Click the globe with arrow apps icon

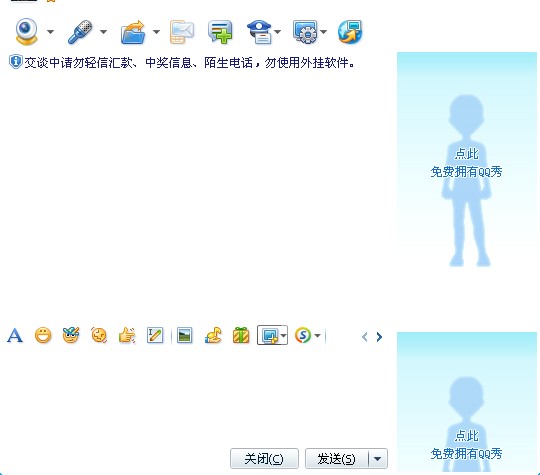pos(350,32)
